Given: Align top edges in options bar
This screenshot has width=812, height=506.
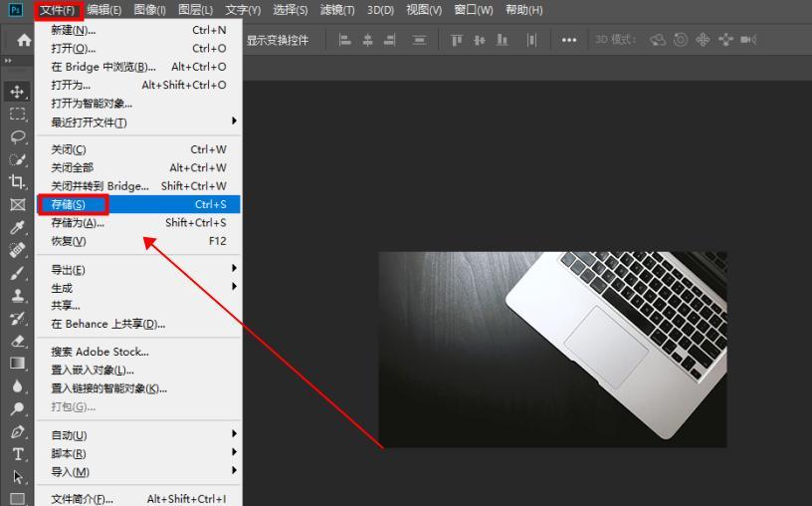Looking at the screenshot, I should 456,40.
